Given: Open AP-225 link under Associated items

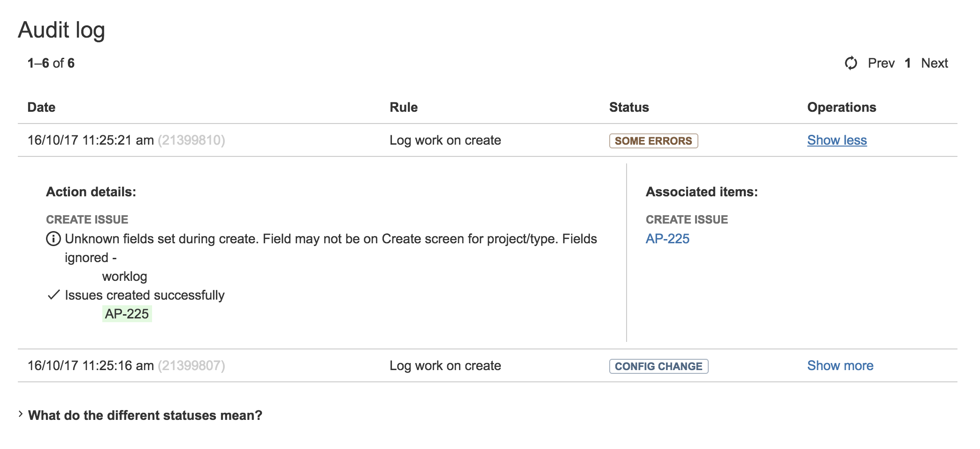Looking at the screenshot, I should (667, 239).
